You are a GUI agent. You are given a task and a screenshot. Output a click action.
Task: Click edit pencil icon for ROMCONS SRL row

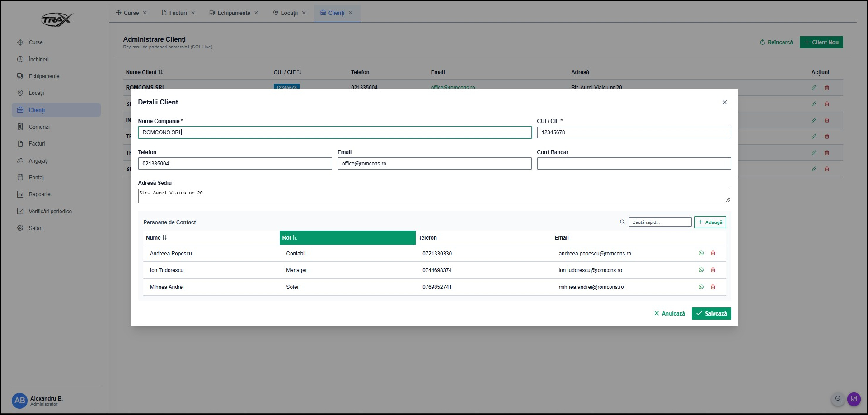[814, 88]
